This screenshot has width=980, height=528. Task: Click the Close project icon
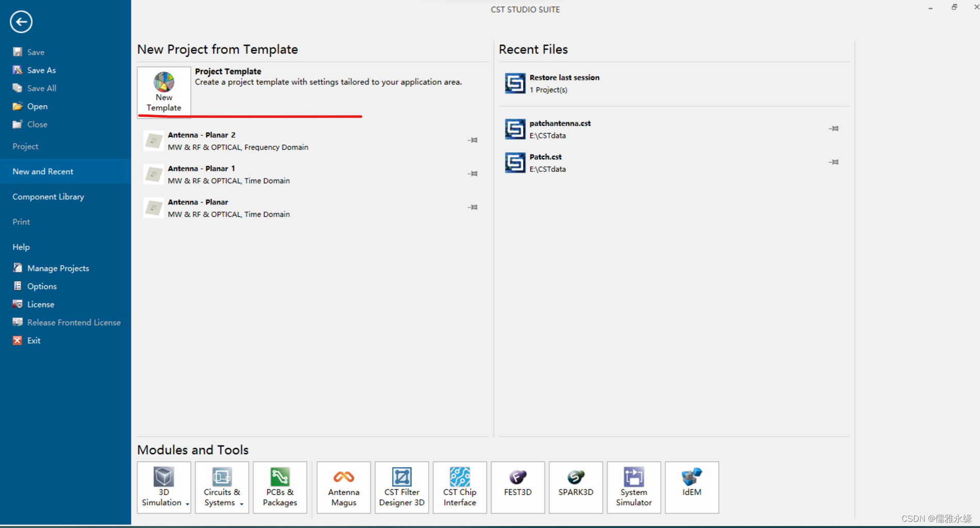pos(18,124)
